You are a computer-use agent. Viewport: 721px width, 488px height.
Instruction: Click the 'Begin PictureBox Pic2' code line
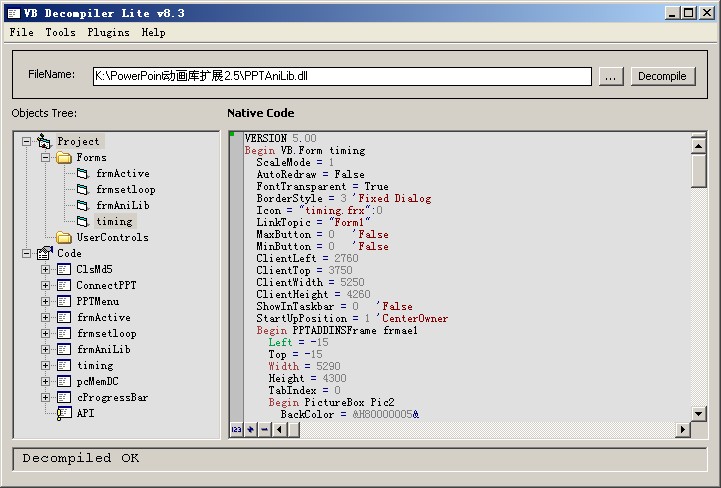(332, 402)
